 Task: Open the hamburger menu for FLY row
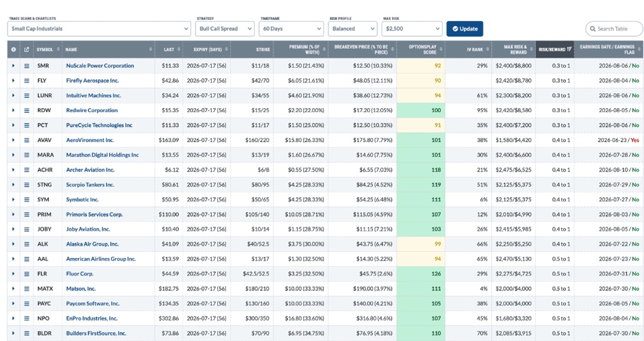[27, 81]
